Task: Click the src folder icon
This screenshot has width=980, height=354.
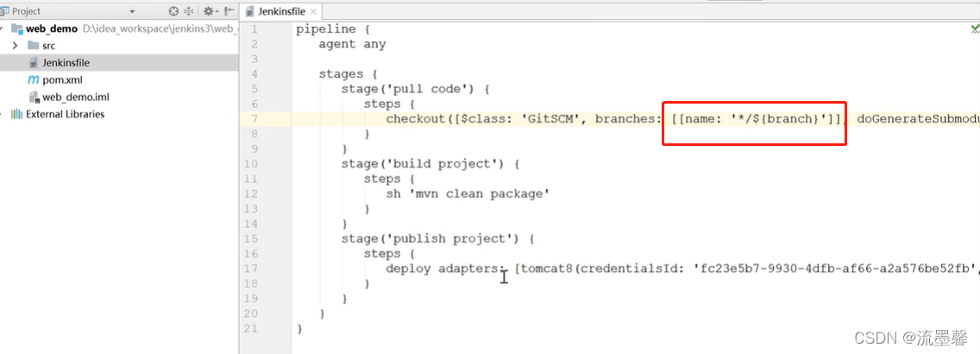Action: tap(33, 46)
